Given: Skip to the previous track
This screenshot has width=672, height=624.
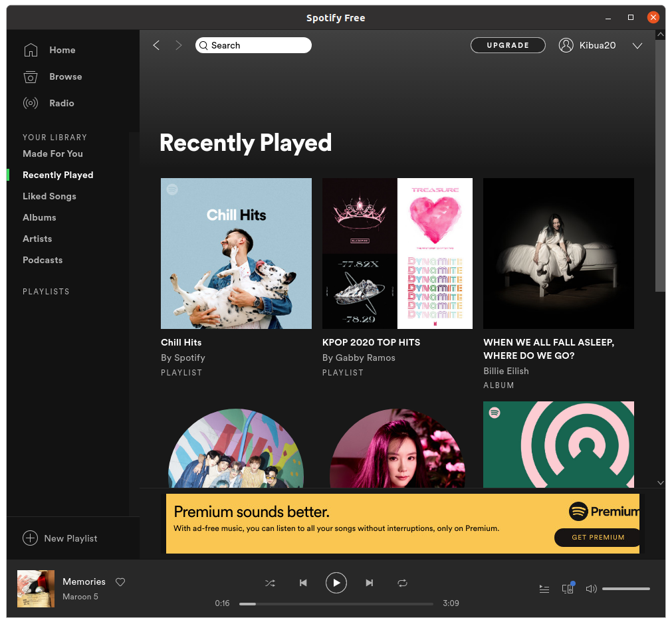Looking at the screenshot, I should 303,583.
